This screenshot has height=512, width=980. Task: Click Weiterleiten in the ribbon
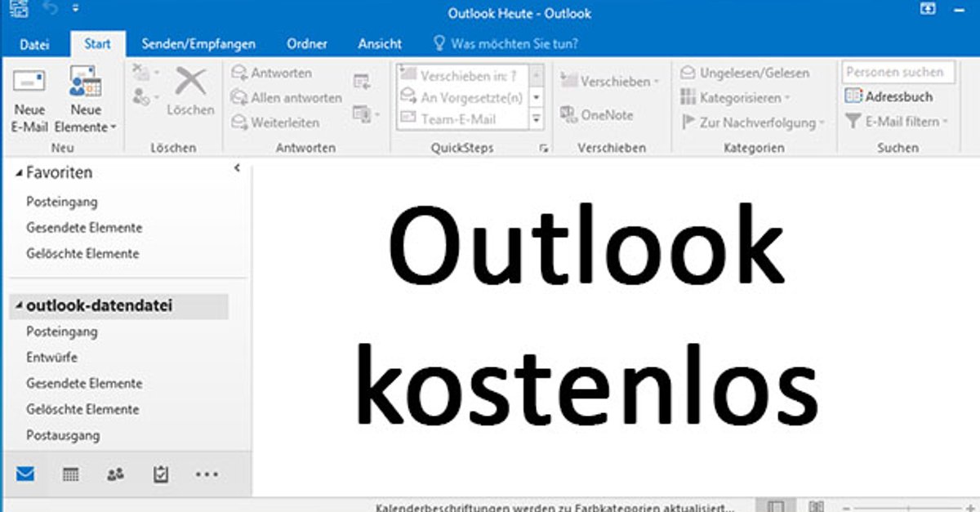pos(275,122)
